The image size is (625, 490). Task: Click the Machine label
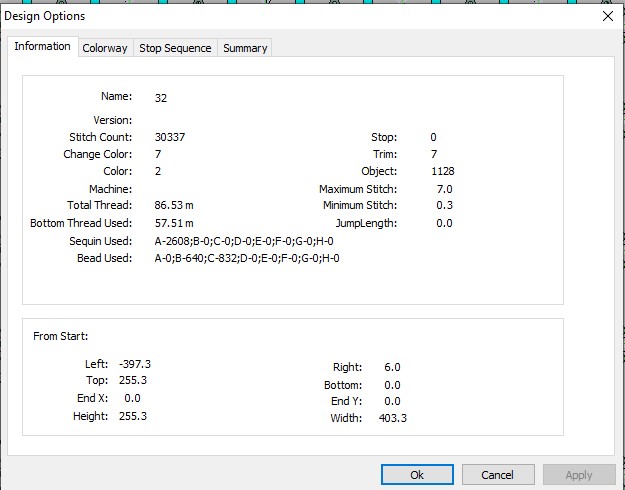point(110,189)
